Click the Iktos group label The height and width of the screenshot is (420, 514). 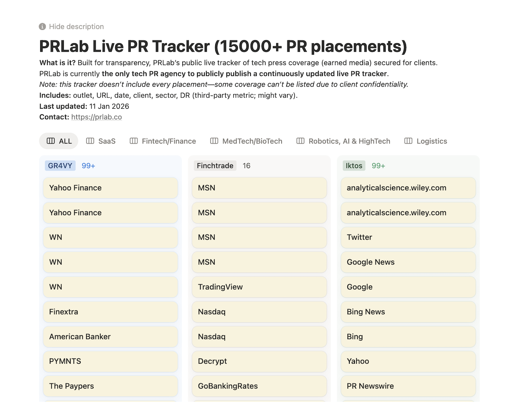pos(354,166)
